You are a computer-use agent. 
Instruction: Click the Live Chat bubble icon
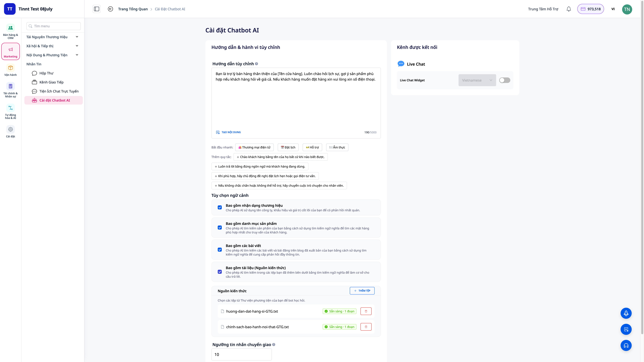coord(401,64)
